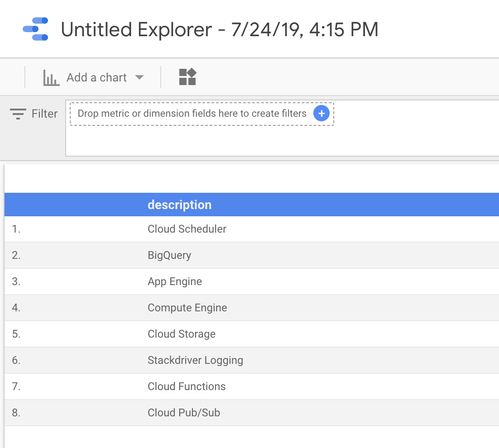Image resolution: width=499 pixels, height=448 pixels.
Task: Select the Cloud Pub/Sub row
Action: (x=252, y=413)
